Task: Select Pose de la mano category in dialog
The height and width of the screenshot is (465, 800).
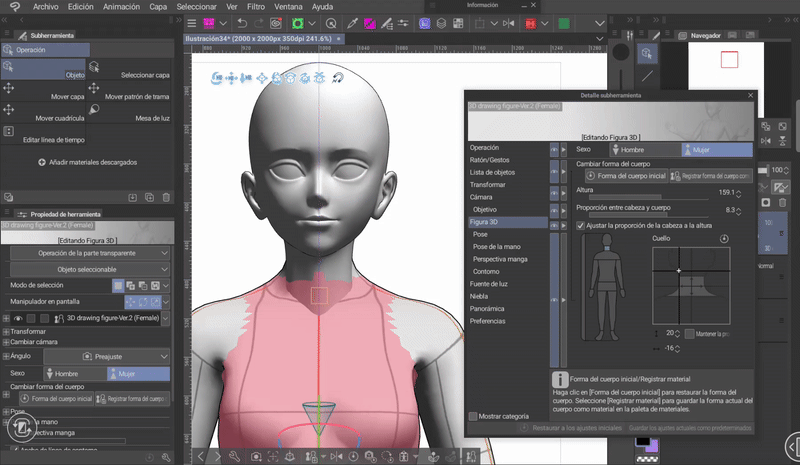Action: tap(497, 246)
